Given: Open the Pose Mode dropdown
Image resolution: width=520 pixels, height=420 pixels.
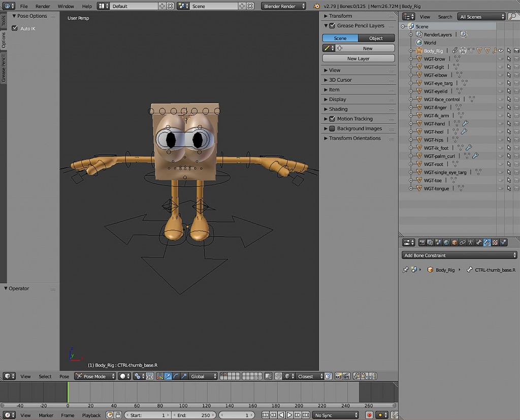Looking at the screenshot, I should click(94, 376).
